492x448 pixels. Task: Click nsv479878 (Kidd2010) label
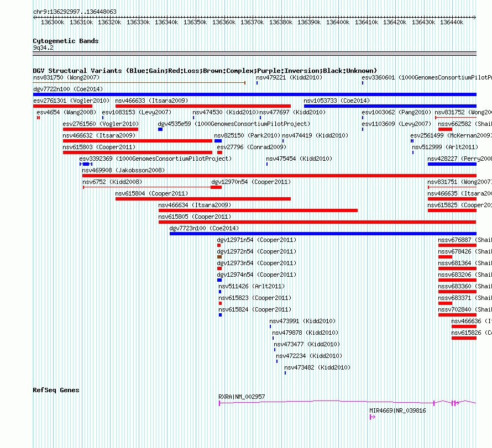(x=305, y=333)
